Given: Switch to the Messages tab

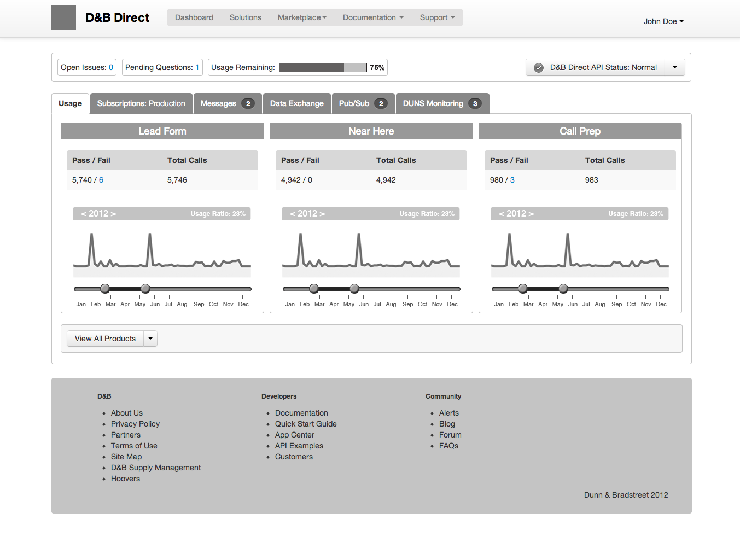Looking at the screenshot, I should tap(228, 103).
